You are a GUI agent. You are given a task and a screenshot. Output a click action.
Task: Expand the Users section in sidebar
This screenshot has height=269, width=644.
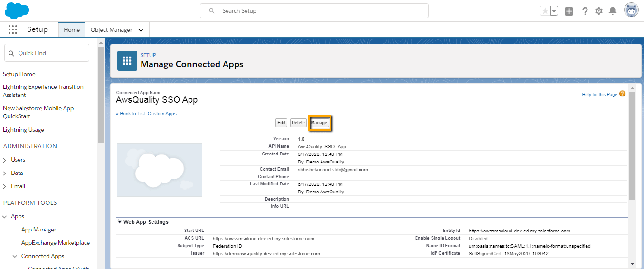coord(5,160)
